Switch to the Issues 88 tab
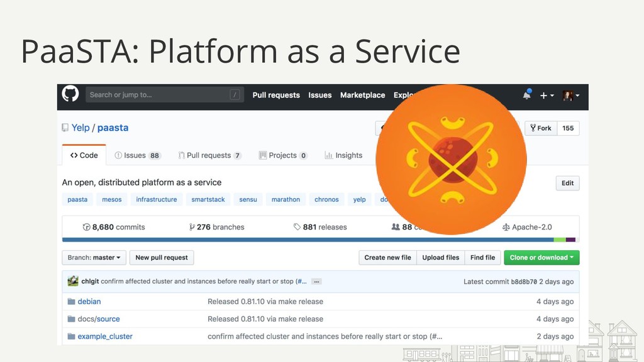 138,155
